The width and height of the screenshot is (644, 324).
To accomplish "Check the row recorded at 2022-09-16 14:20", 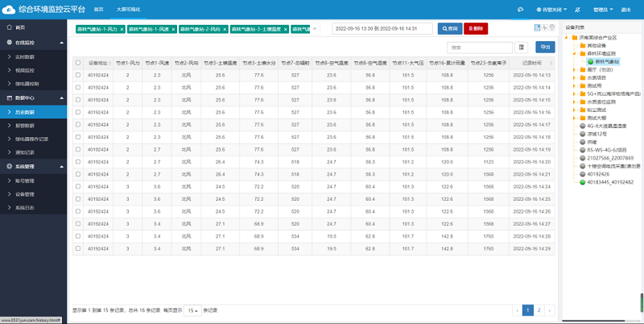I will coord(78,162).
